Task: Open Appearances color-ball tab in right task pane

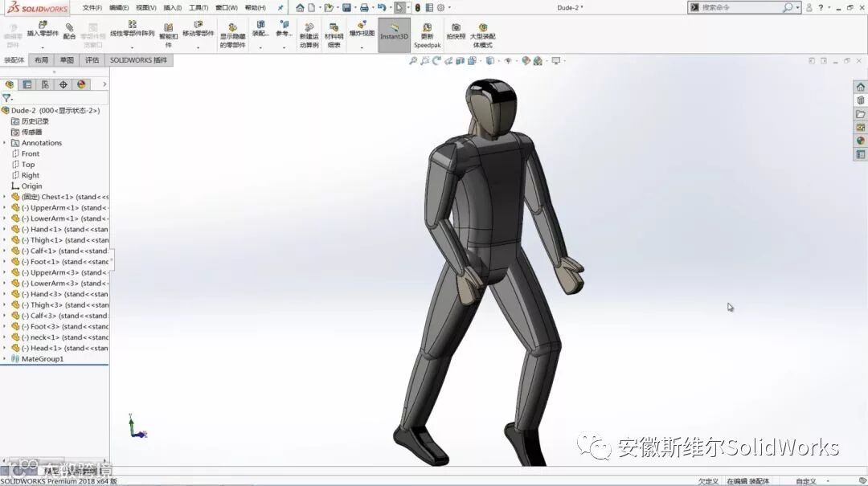Action: 860,141
